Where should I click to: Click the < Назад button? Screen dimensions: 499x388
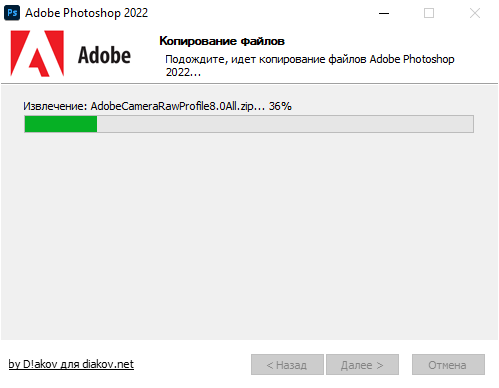coord(287,365)
